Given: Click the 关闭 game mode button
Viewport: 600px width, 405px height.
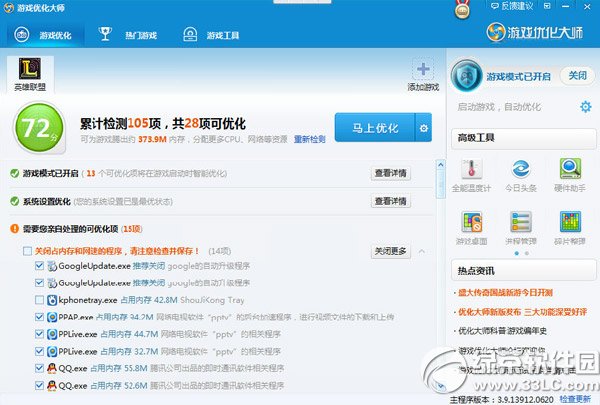Looking at the screenshot, I should [x=577, y=75].
